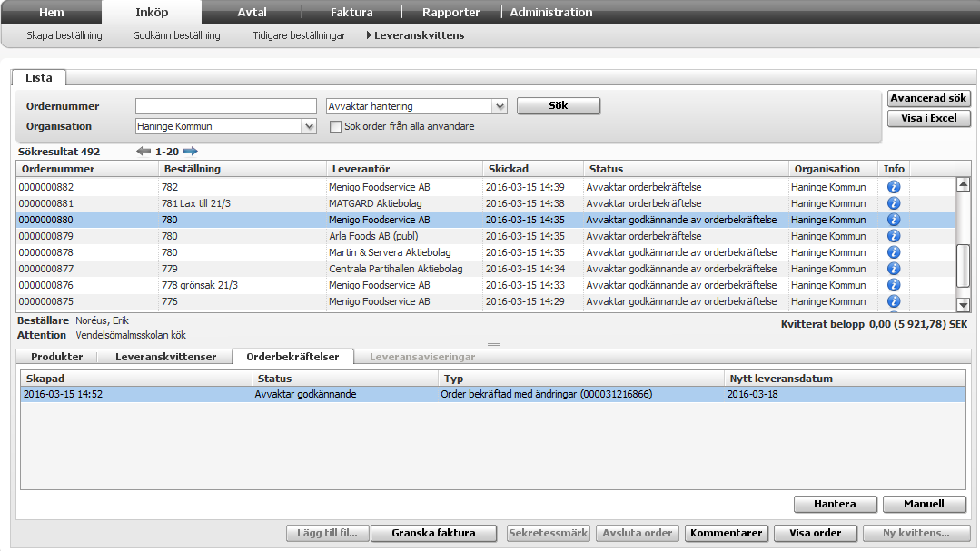Select Arla Foods AB (publ) row
Screen dimensions: 980x551
coord(486,235)
